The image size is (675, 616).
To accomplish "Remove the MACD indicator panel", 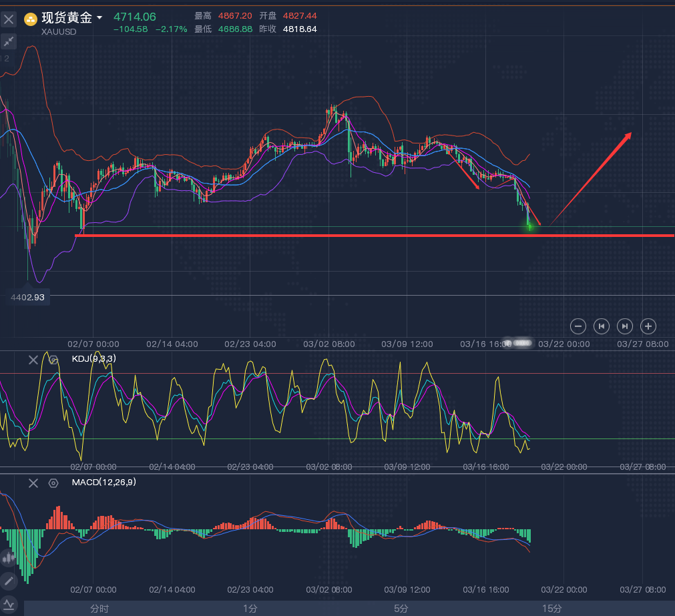I will 33,483.
